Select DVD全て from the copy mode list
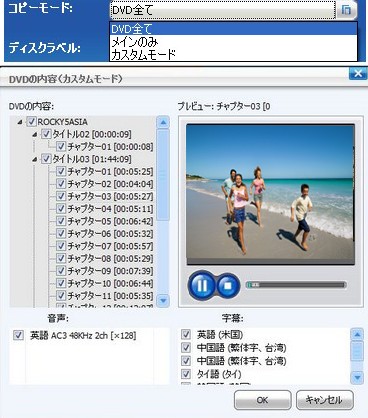 pyautogui.click(x=233, y=29)
